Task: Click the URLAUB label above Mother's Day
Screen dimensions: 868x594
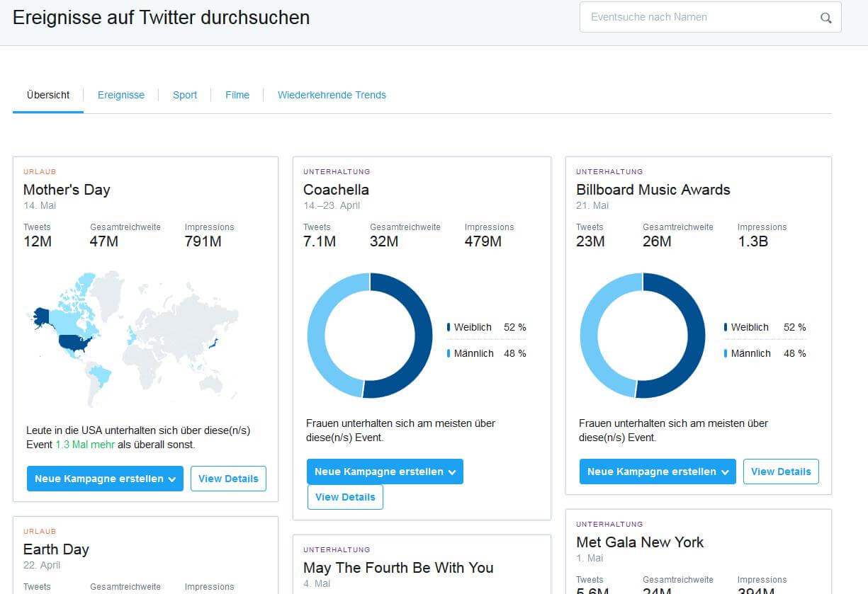Action: (40, 171)
